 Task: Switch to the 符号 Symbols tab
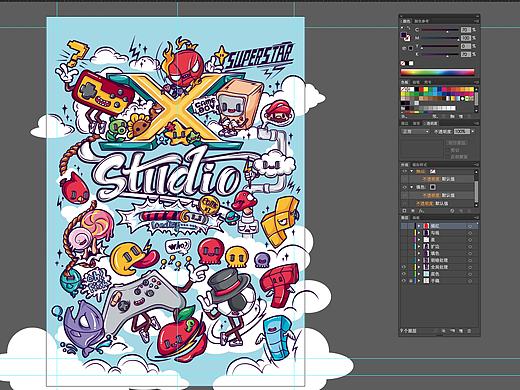click(427, 83)
